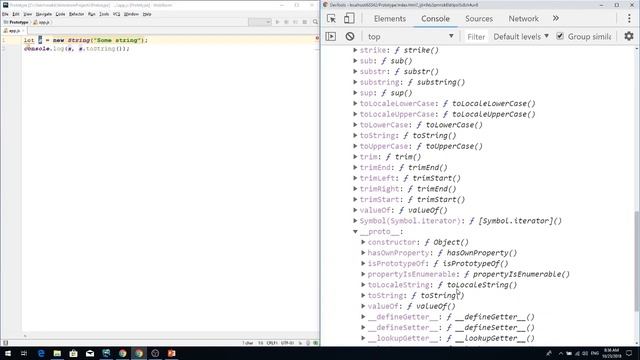This screenshot has width=640, height=360.
Task: Select the app.js editor tab
Action: (x=13, y=31)
